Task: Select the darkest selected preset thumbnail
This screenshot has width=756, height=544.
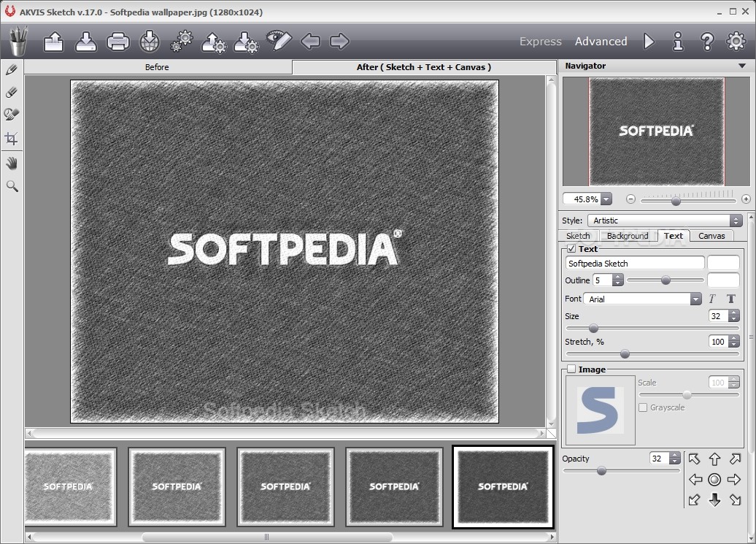Action: pos(503,487)
